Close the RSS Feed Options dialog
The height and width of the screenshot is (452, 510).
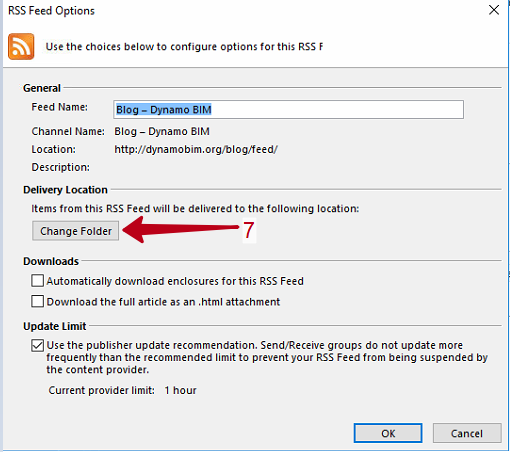494,10
